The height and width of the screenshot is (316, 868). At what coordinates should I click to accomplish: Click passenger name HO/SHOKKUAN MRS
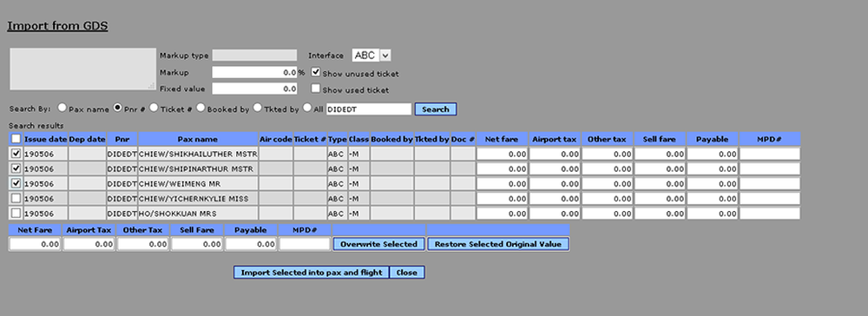coord(178,214)
